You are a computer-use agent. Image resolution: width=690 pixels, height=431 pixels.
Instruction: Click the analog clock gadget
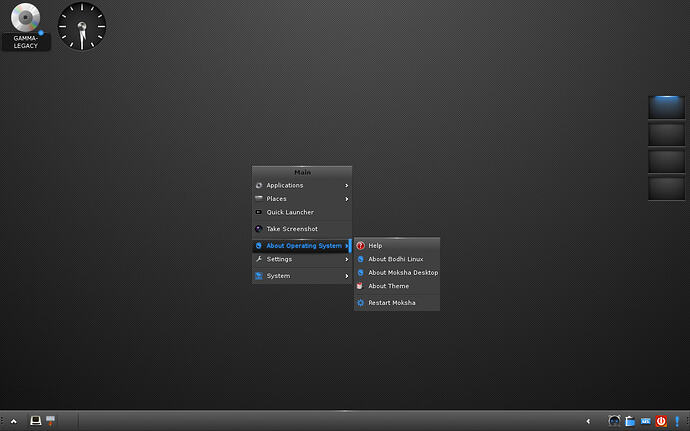click(82, 26)
